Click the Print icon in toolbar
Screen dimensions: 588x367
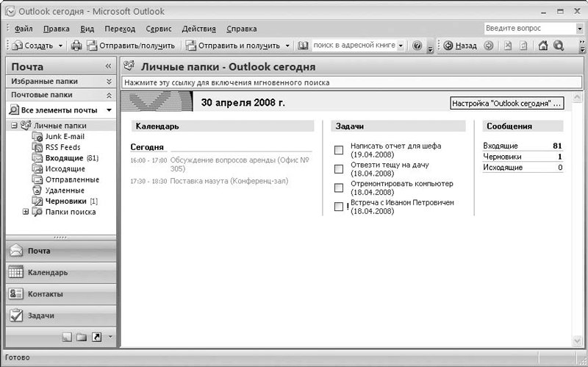click(76, 46)
